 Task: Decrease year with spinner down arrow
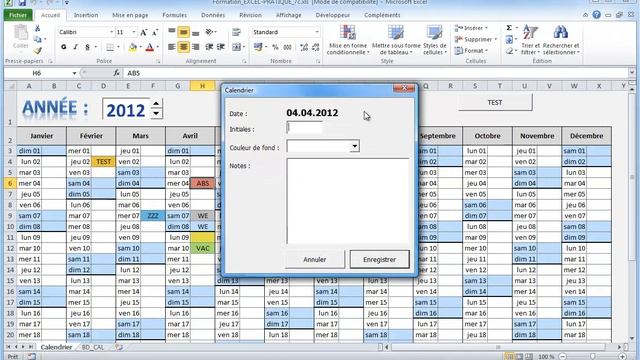(x=156, y=114)
